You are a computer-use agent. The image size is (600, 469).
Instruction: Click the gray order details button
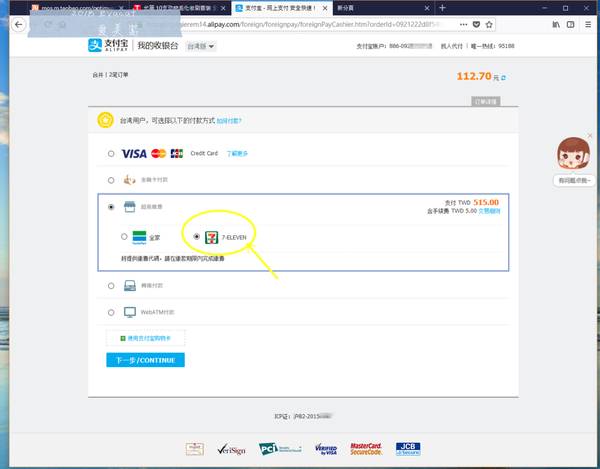(x=486, y=101)
